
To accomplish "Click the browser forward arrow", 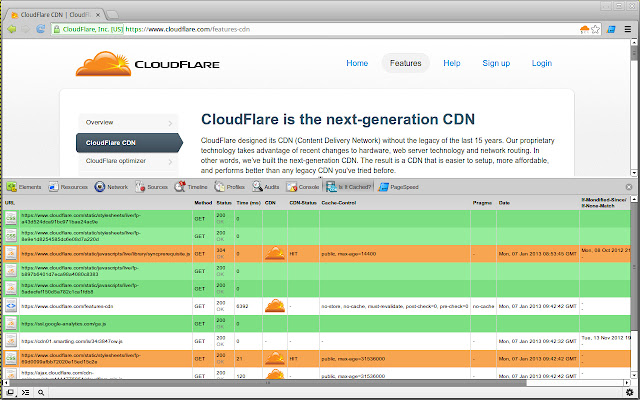I will [26, 29].
